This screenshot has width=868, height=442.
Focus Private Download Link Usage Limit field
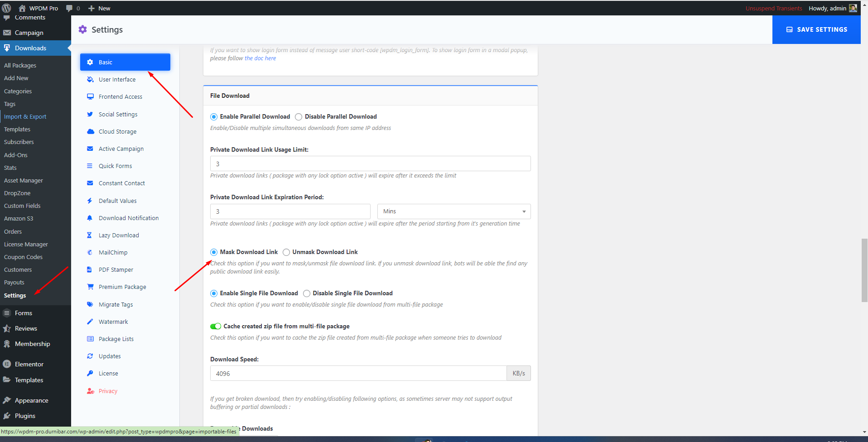click(x=370, y=163)
